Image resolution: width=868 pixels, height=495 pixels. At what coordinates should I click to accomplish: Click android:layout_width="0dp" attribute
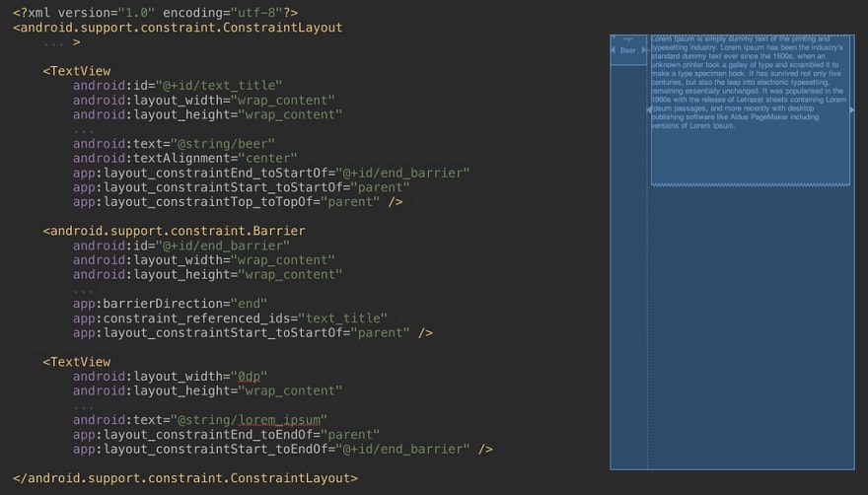pos(170,377)
